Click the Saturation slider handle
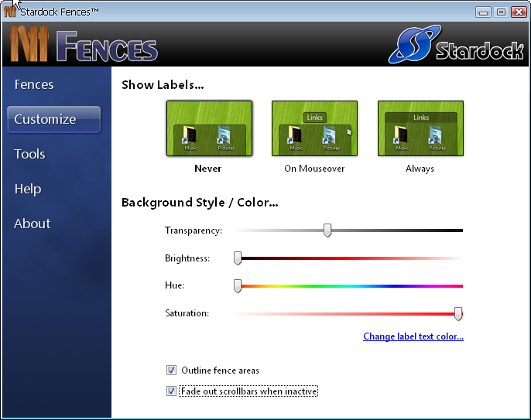Screen dimensions: 531x420 point(458,314)
